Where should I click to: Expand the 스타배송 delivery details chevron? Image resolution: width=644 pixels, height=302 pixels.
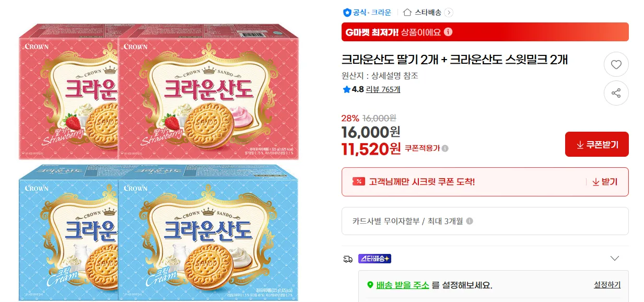(x=615, y=258)
